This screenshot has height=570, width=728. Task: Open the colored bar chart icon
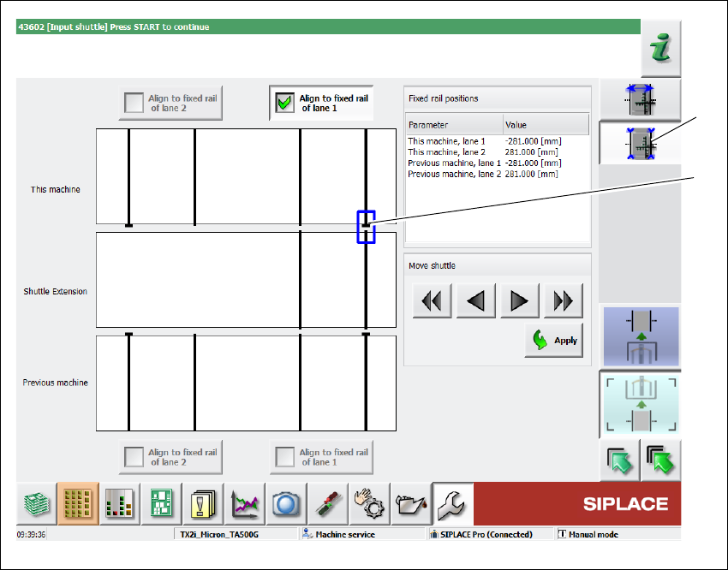[120, 504]
